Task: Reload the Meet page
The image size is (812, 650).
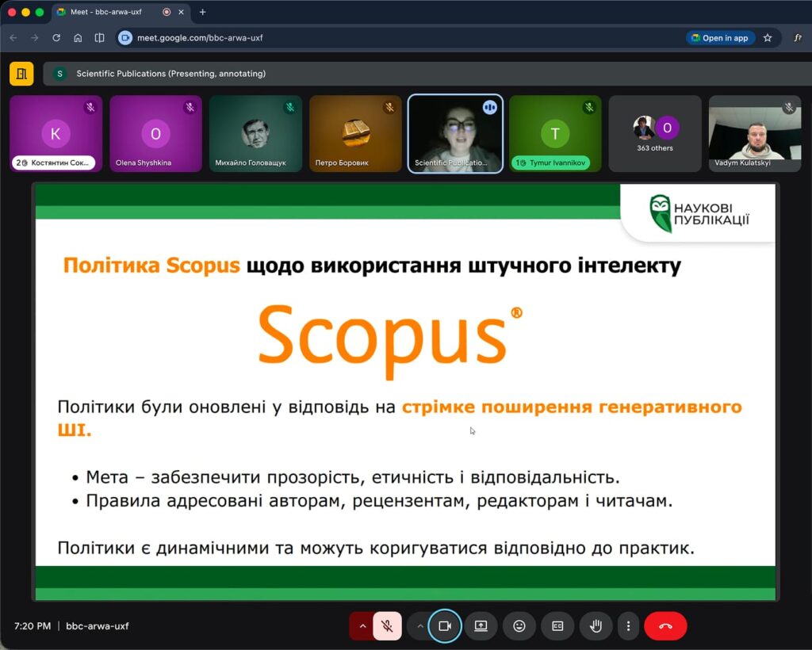Action: pos(56,38)
